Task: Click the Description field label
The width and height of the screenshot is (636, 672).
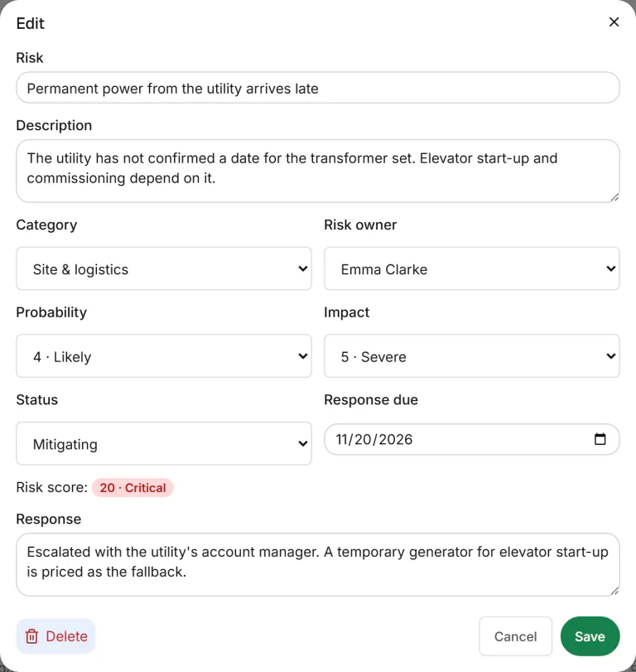Action: (54, 125)
